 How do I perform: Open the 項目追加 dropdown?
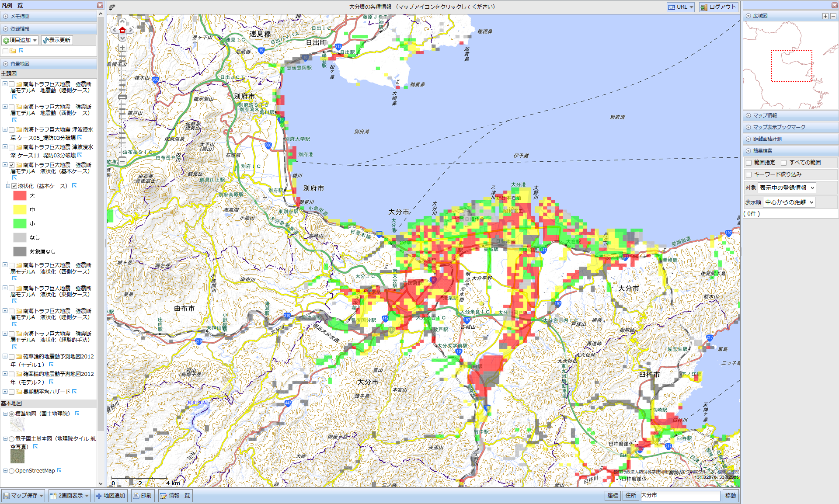click(20, 40)
